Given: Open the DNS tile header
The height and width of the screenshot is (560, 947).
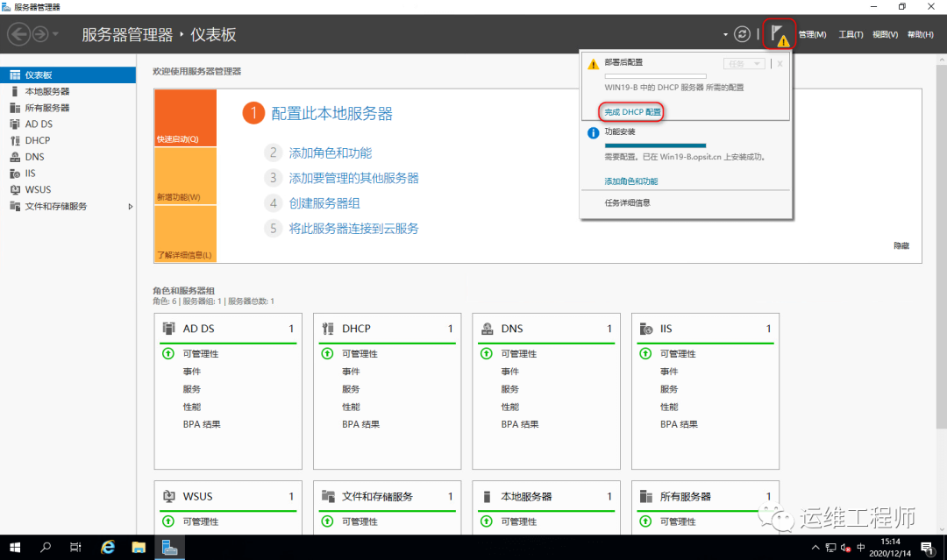Looking at the screenshot, I should point(546,329).
